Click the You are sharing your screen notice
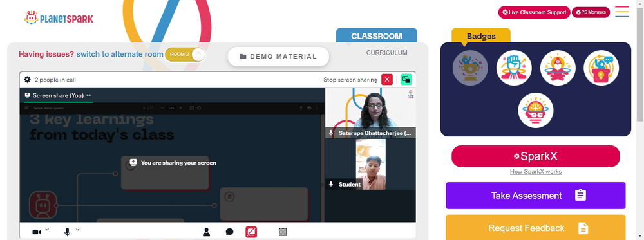Screen dimensions: 644x240 click(x=173, y=162)
